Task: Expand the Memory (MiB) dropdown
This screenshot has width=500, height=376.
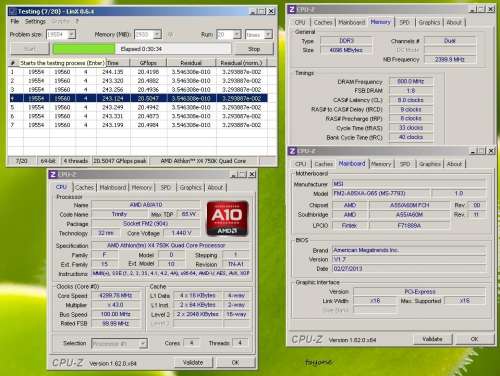Action: click(x=157, y=34)
